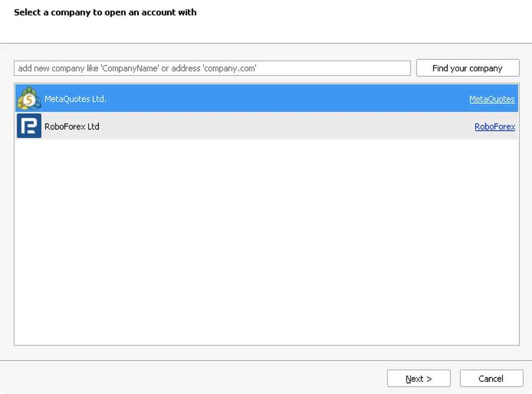Proceed with the Next button

click(419, 379)
